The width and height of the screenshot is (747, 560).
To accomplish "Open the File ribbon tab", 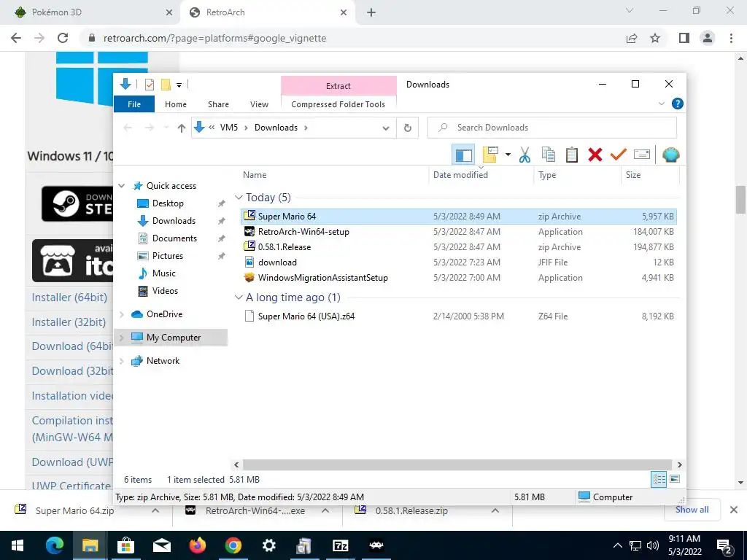I will coord(134,104).
